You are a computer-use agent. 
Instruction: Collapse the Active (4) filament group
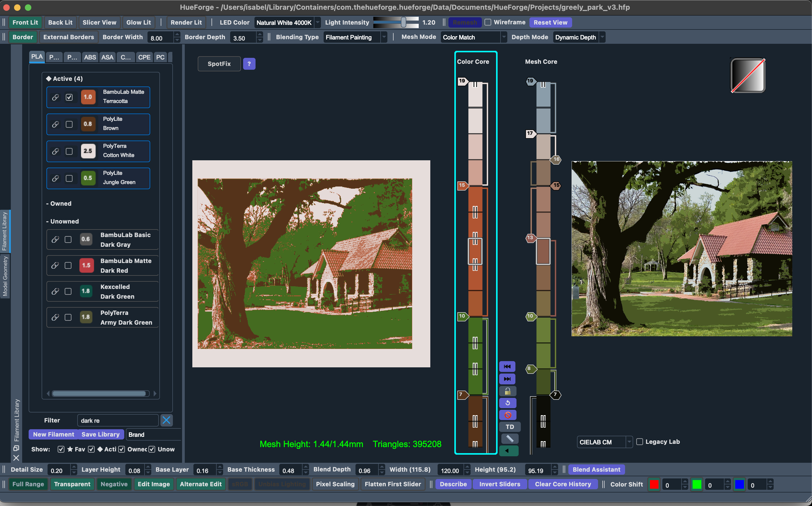point(65,79)
